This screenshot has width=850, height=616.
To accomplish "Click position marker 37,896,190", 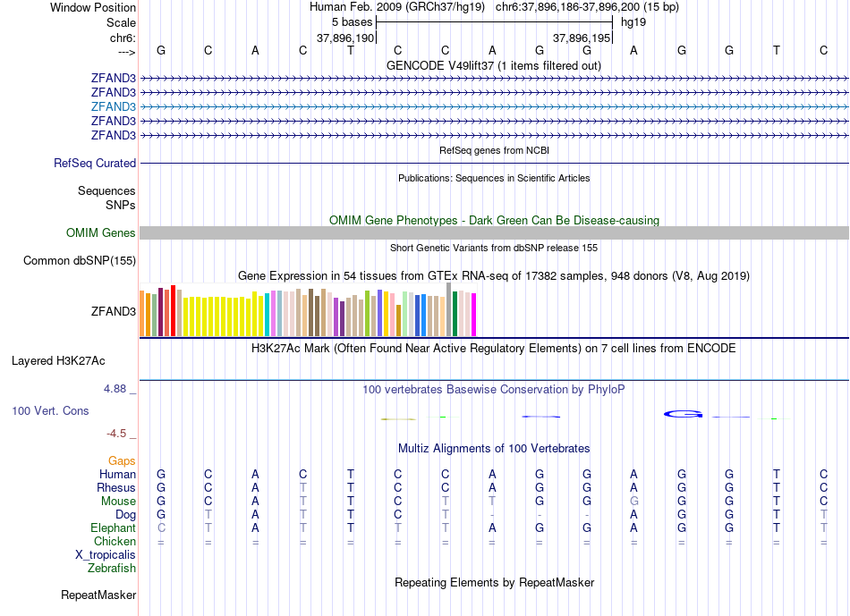I will pos(345,38).
